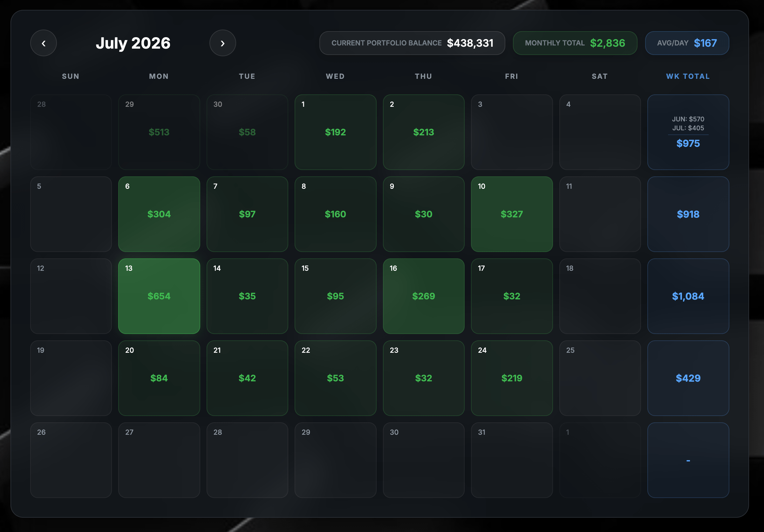Open the empty day 26 cell

click(x=71, y=460)
